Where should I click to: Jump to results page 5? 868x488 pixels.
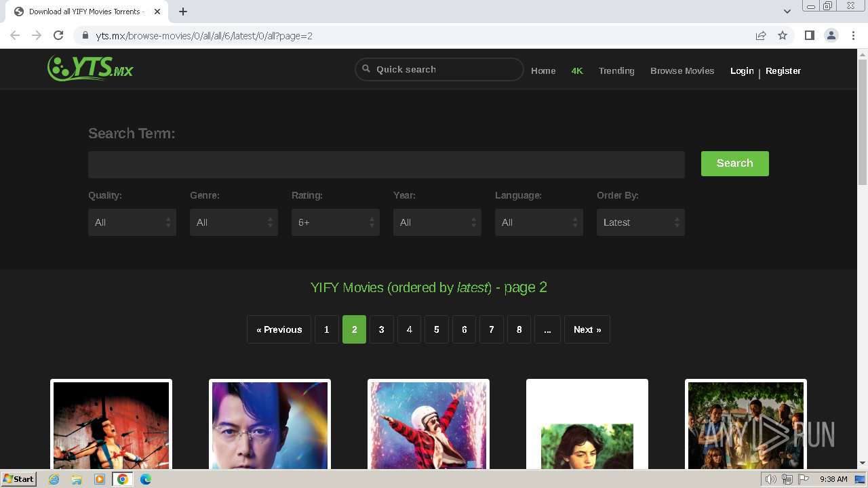437,329
